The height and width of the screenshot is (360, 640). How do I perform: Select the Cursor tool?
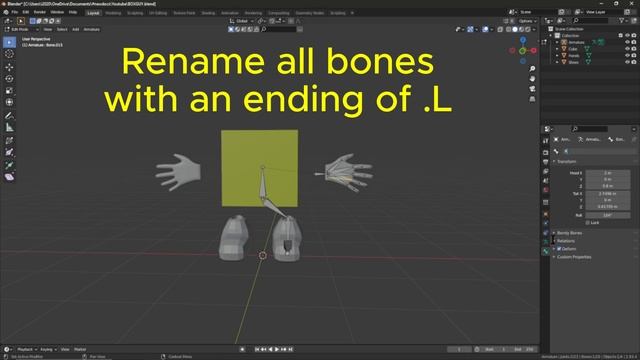tap(9, 54)
